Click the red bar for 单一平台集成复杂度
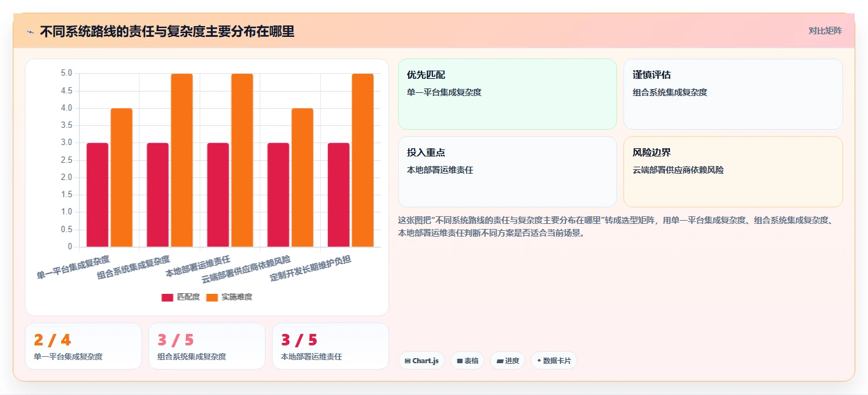The width and height of the screenshot is (868, 395). coord(97,195)
